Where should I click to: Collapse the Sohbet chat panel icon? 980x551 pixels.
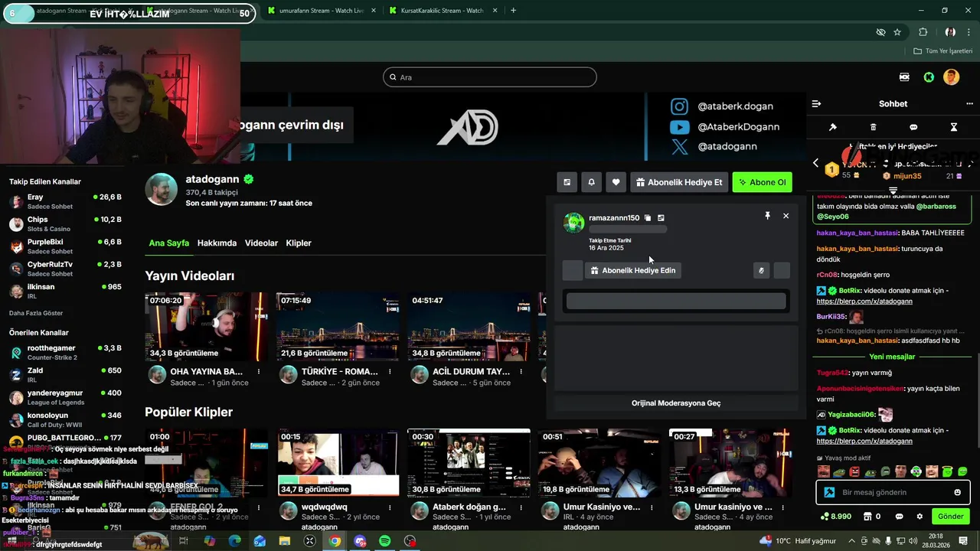[x=816, y=104]
